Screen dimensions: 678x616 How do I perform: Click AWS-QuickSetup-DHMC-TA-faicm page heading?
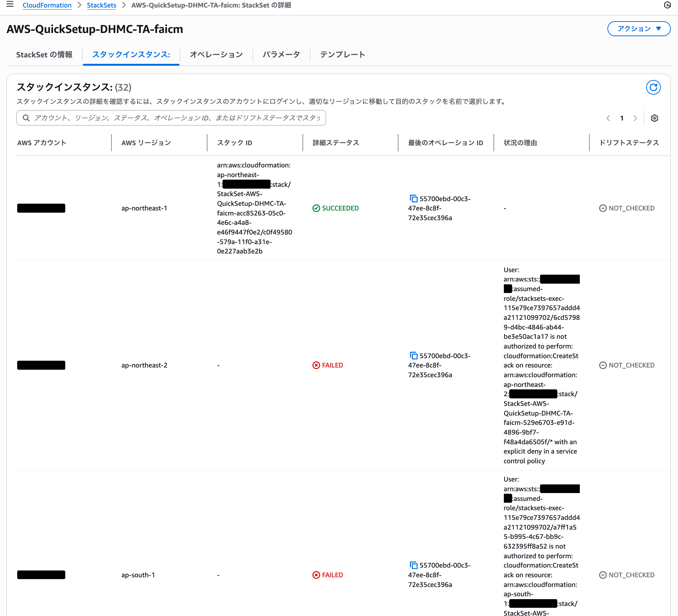95,29
